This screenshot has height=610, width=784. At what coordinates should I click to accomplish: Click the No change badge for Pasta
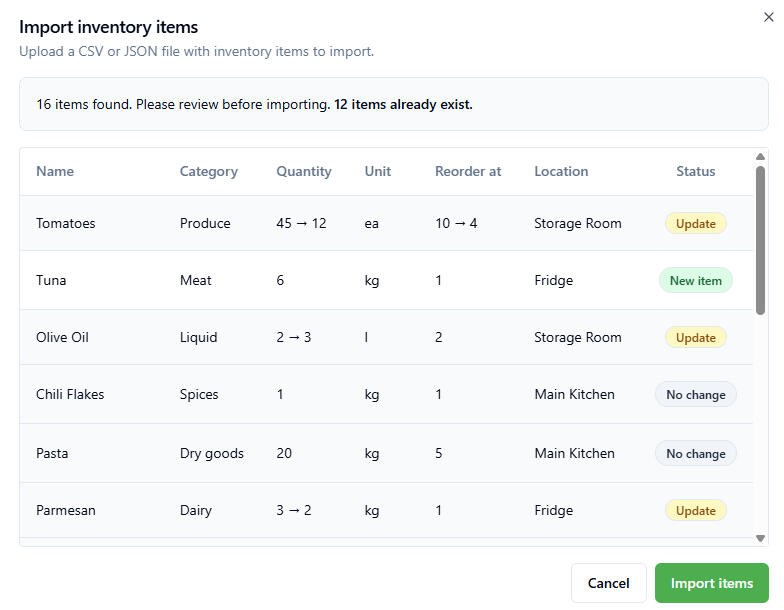(x=695, y=453)
